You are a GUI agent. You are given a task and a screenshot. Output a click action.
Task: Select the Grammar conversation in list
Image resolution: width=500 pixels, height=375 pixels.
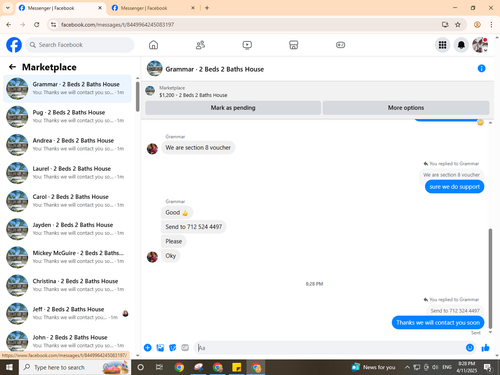point(68,88)
